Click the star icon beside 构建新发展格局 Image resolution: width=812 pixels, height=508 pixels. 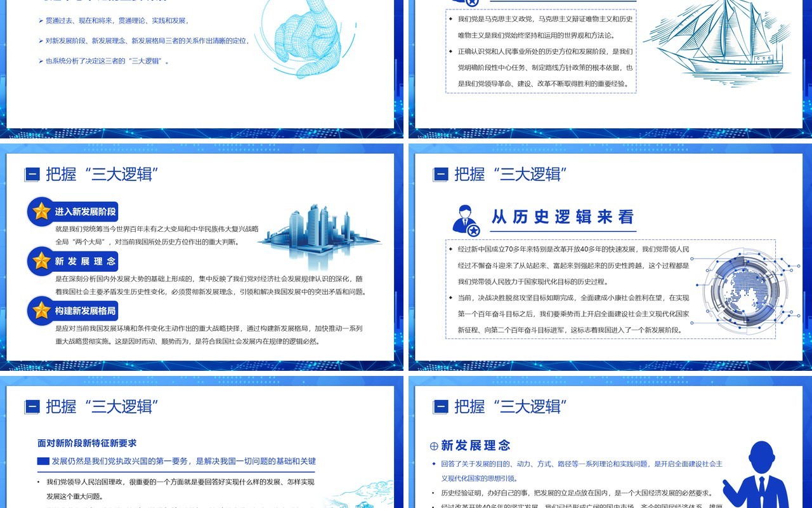coord(42,311)
